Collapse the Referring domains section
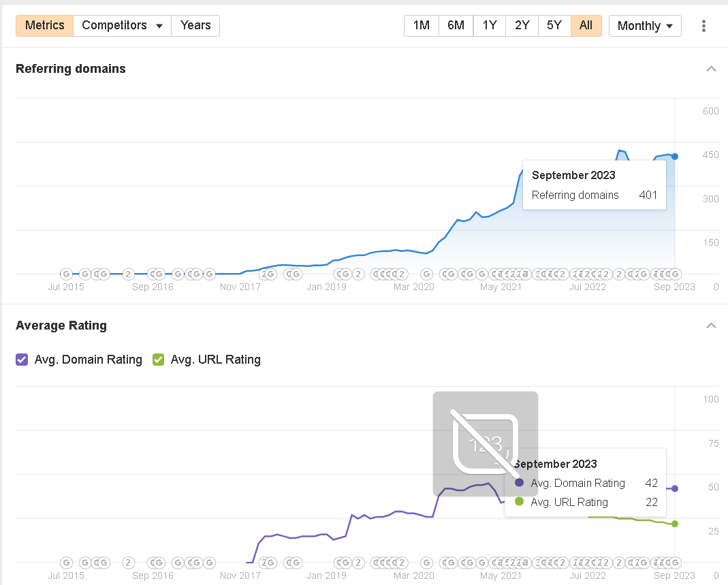The image size is (728, 585). [x=711, y=69]
